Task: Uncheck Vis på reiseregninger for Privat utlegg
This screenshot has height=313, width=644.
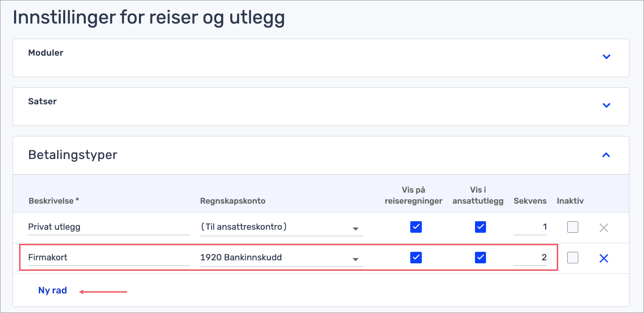Action: pos(416,227)
